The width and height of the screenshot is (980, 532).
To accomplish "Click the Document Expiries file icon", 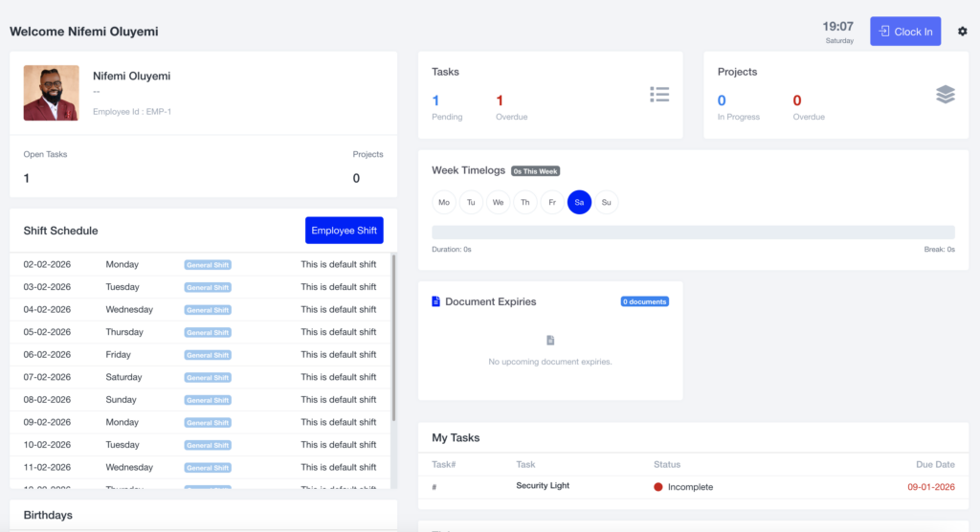I will [435, 301].
